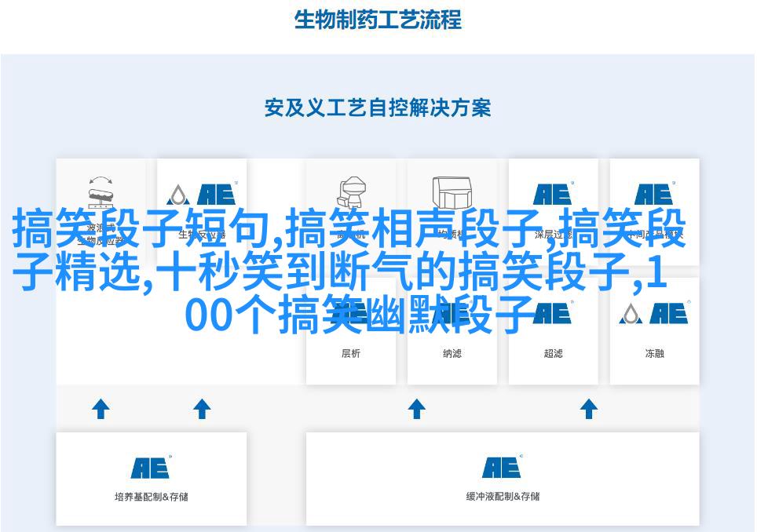The height and width of the screenshot is (532, 757).
Task: Click AE logo above 超滤 label
Action: point(553,314)
